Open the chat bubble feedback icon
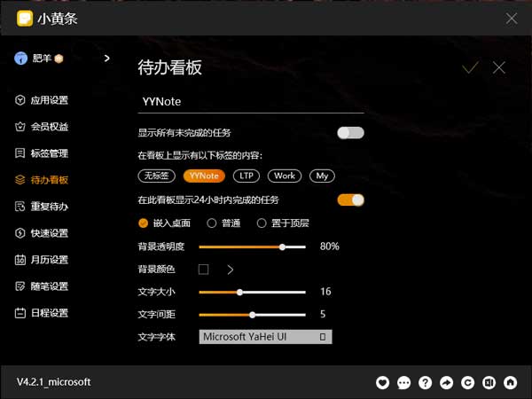The width and height of the screenshot is (532, 399). [403, 383]
